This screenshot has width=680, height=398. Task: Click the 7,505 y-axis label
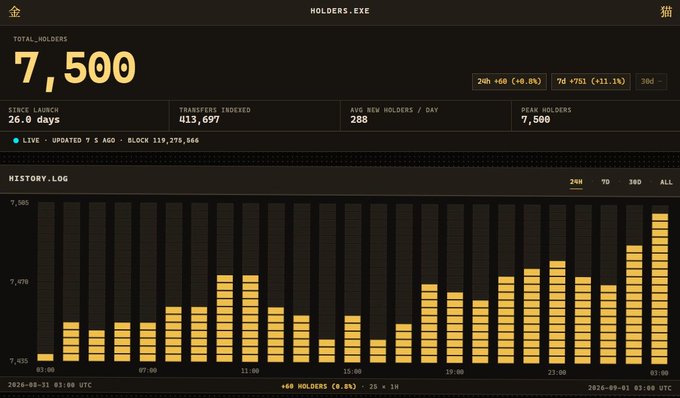pyautogui.click(x=20, y=203)
